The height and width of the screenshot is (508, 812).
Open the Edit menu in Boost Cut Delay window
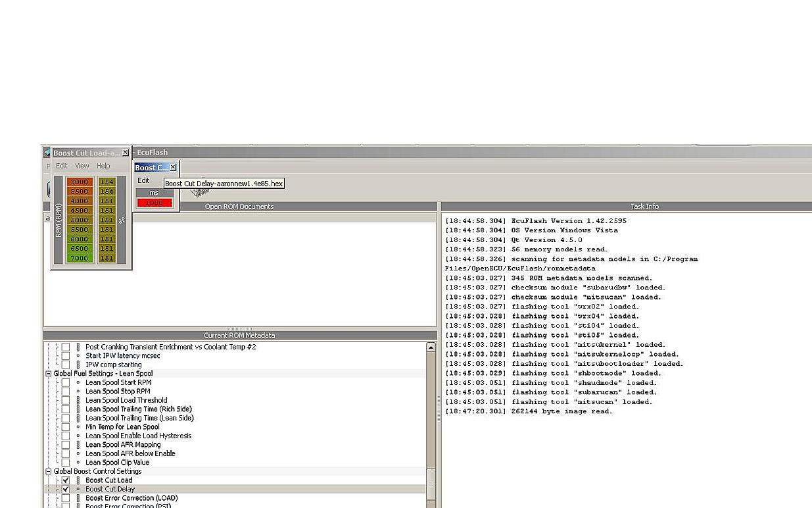click(x=143, y=180)
